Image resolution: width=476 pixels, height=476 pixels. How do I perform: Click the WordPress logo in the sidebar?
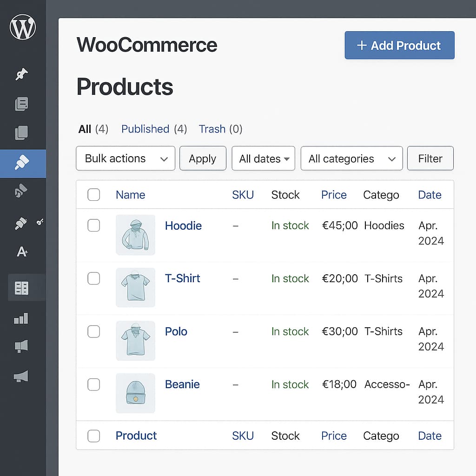click(22, 27)
